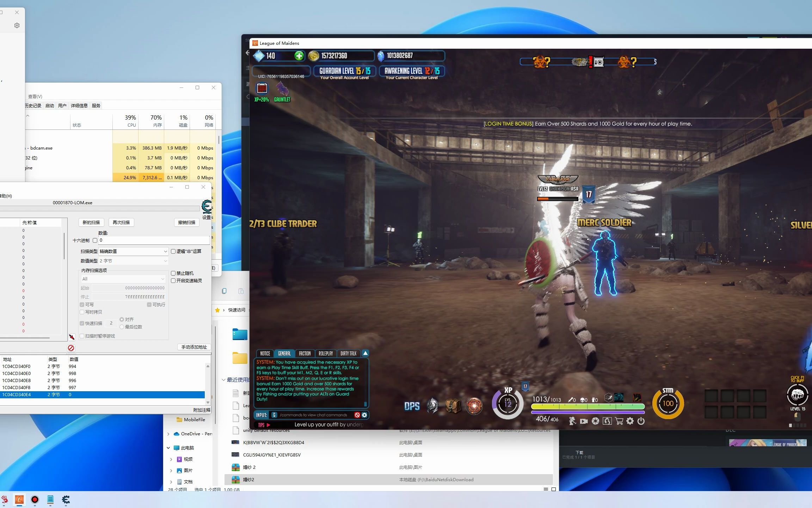
Task: Click the Cheat Engine logo settings icon
Action: pyautogui.click(x=207, y=207)
